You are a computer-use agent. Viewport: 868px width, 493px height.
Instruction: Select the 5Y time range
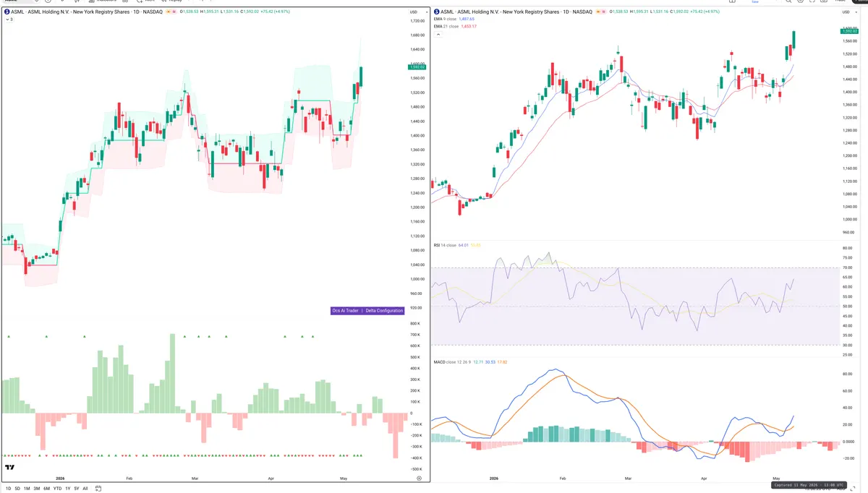point(77,489)
